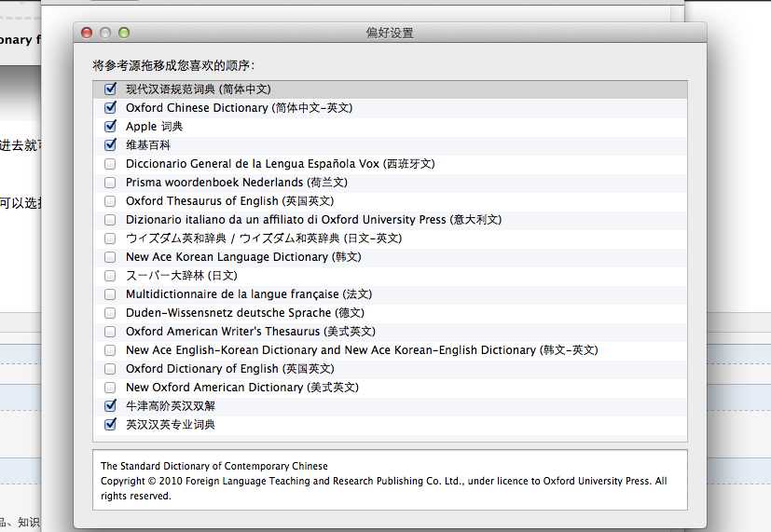Select Oxford Thesaurus of English (英国英文) row text
This screenshot has height=532, width=771.
point(229,201)
